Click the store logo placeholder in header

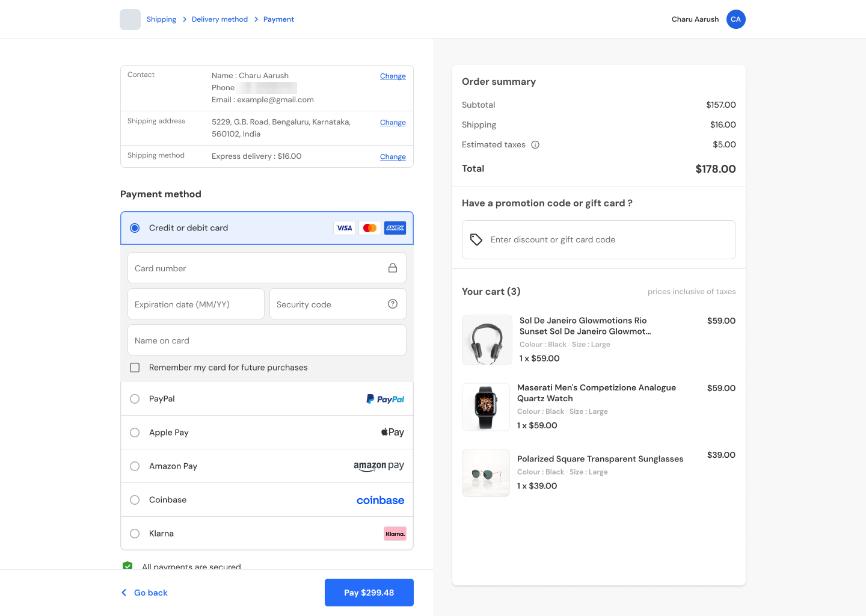tap(130, 19)
